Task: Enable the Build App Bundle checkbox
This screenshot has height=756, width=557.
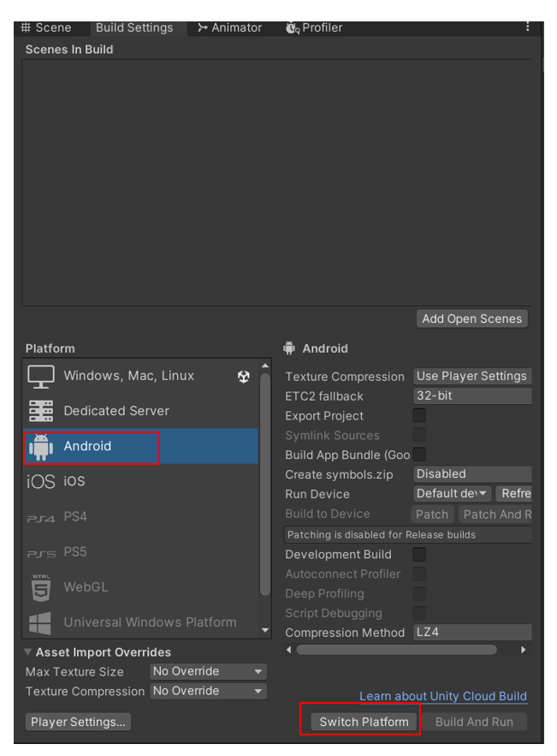Action: 419,454
